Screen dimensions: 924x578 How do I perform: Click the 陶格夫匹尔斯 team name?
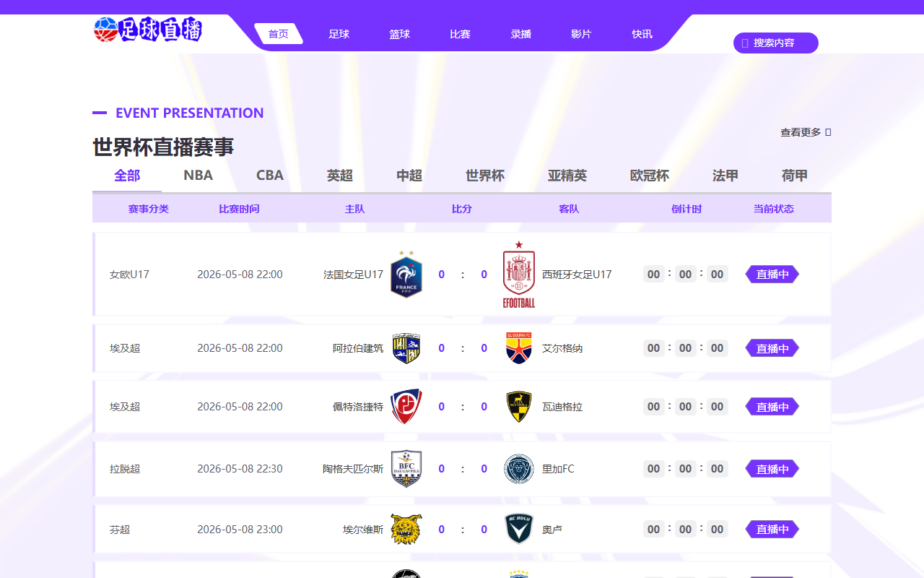point(353,469)
